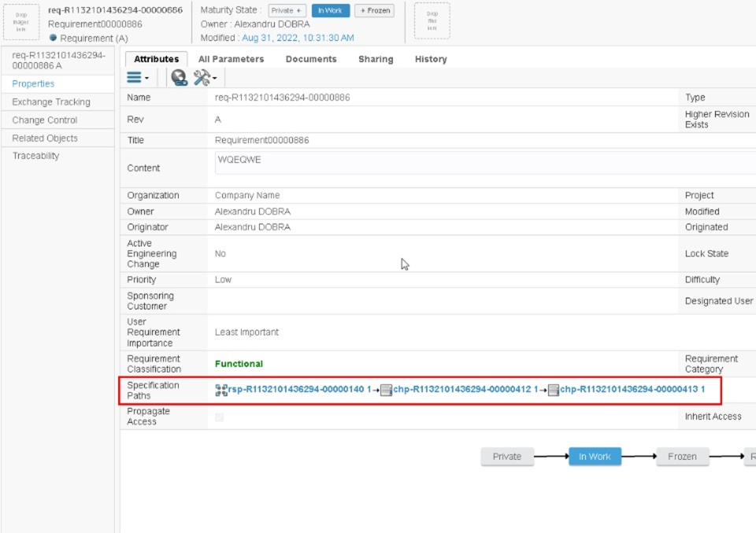756x533 pixels.
Task: Click the chapter icon before chp-R1132101436294-00000413
Action: tap(554, 390)
